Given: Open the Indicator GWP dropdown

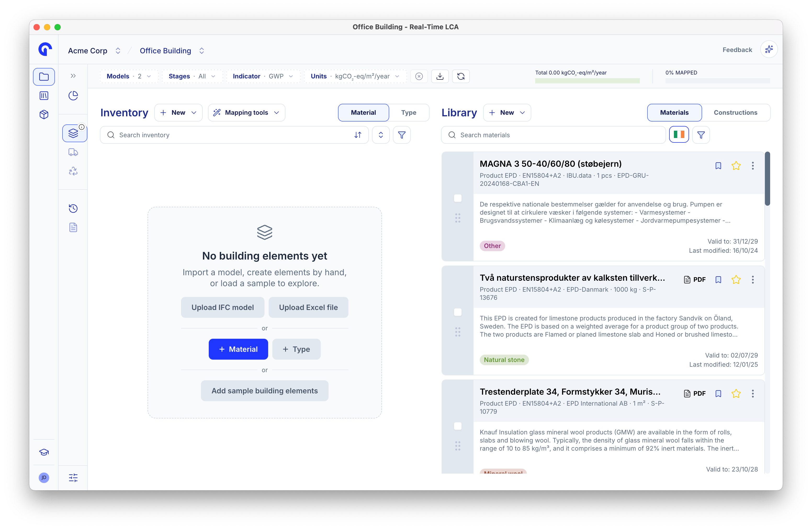Looking at the screenshot, I should 263,76.
